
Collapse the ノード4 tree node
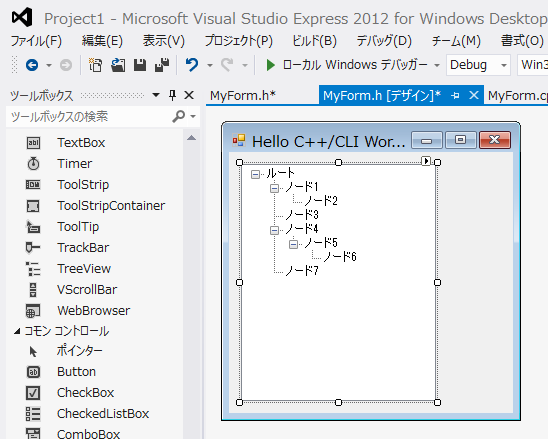tap(274, 230)
